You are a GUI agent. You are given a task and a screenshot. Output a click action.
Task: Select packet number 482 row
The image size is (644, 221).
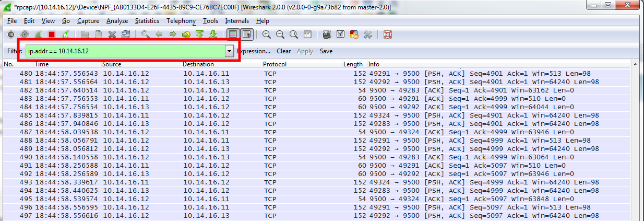click(317, 90)
